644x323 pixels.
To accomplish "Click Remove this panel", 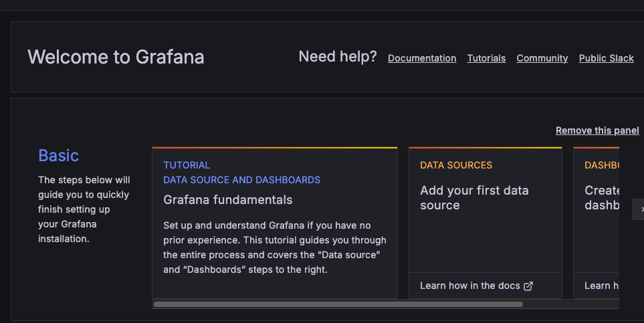I will coord(597,130).
